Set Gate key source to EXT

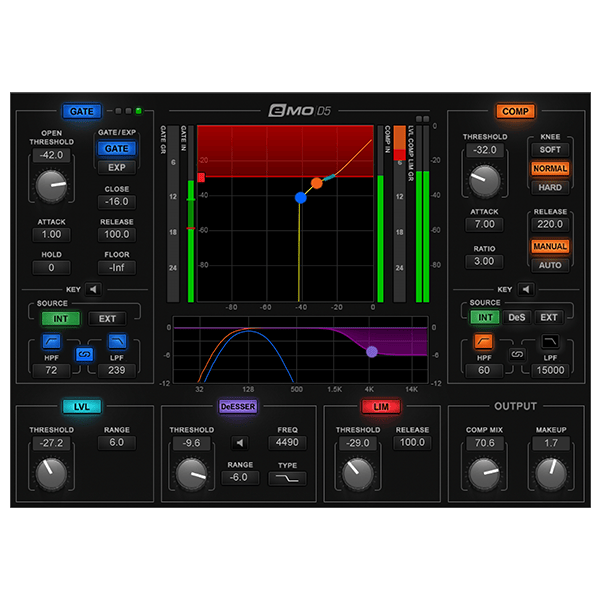(x=107, y=318)
